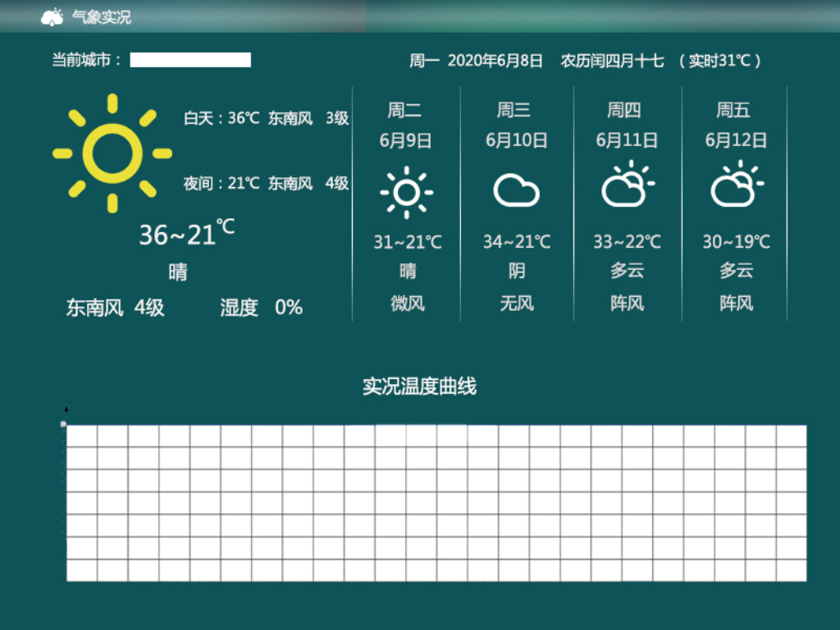Expand the daytime forecast 白天 36℃ row
Image resolution: width=840 pixels, height=630 pixels.
pyautogui.click(x=267, y=117)
